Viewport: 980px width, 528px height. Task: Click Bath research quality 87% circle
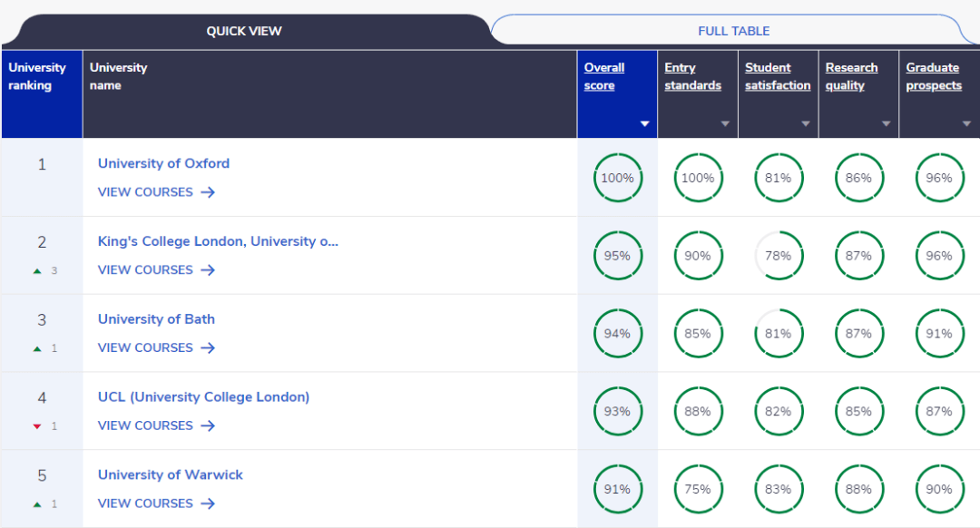pos(859,333)
